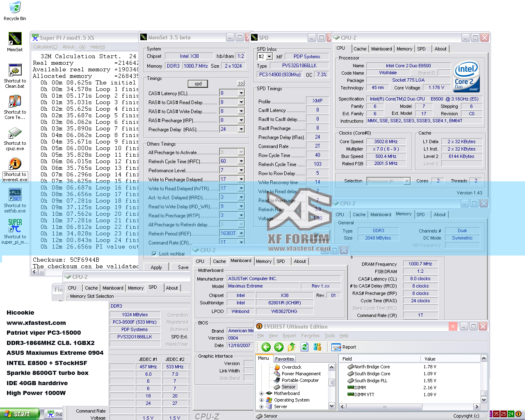Click the EVEREST tray icon
This screenshot has height=420, width=525.
518,414
